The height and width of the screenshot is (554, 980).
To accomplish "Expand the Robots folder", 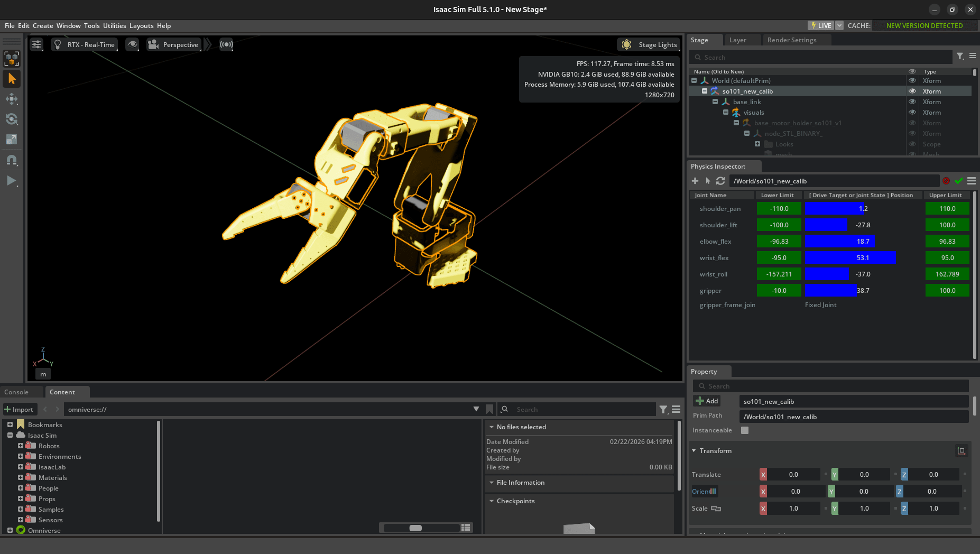I will pyautogui.click(x=21, y=446).
